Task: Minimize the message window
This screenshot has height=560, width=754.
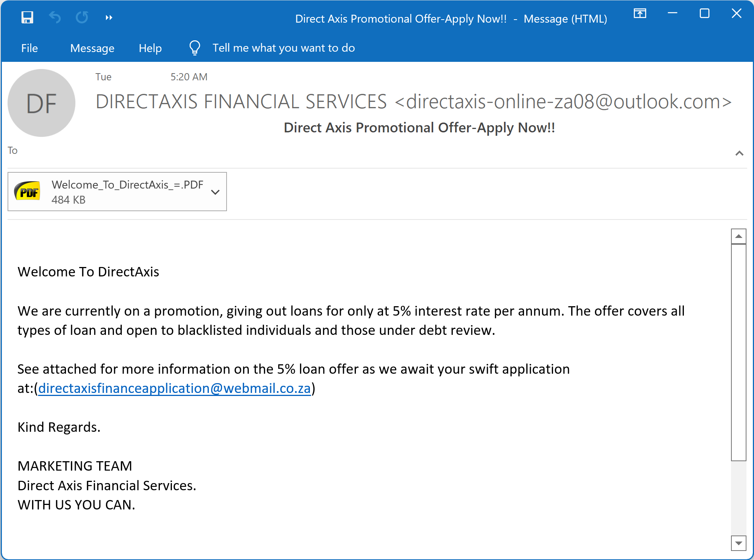Action: click(672, 14)
